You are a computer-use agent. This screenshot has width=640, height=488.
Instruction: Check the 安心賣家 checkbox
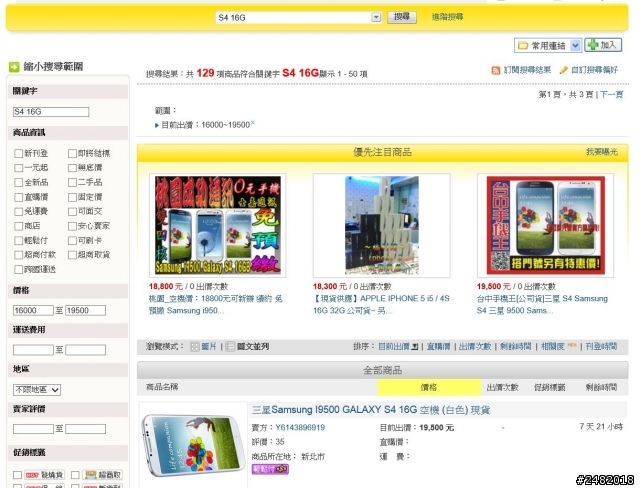[72, 226]
